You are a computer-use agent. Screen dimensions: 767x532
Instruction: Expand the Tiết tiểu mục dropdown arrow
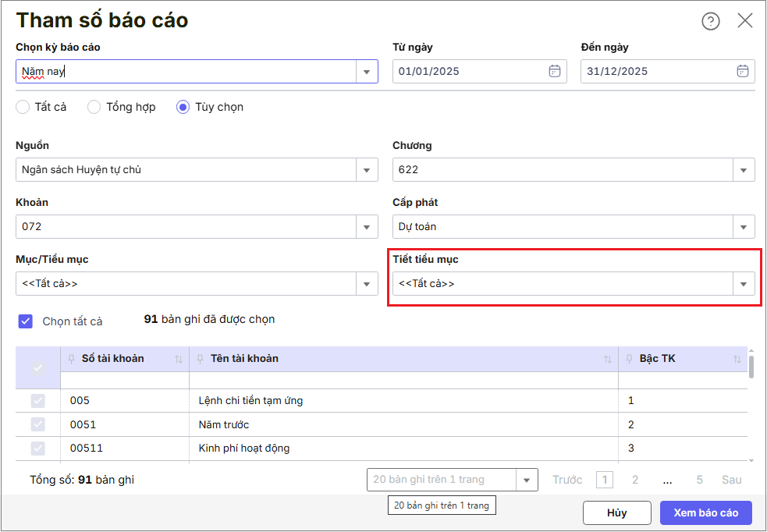point(744,284)
